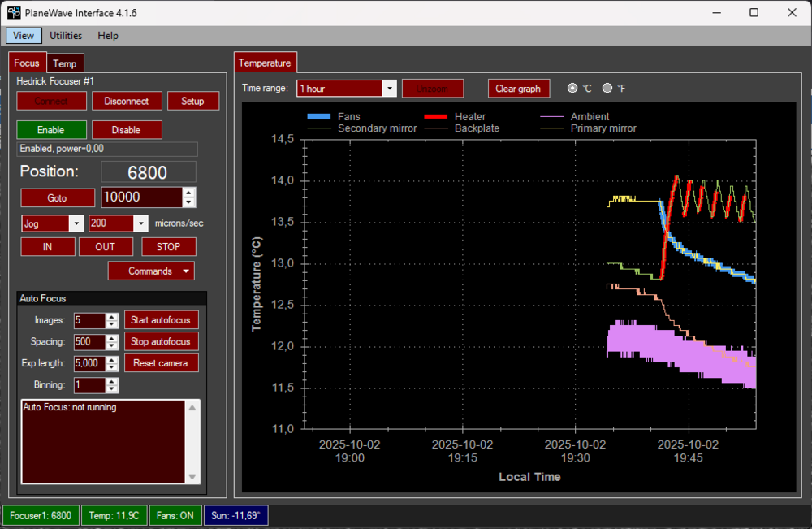Image resolution: width=812 pixels, height=529 pixels.
Task: Expand the Commands menu
Action: [x=151, y=271]
